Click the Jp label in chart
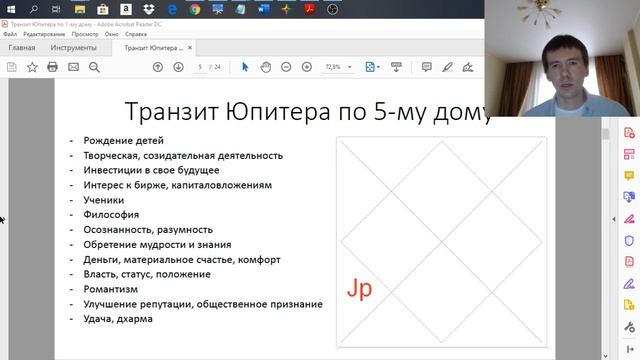Viewport: 640px width, 360px height. pos(360,288)
